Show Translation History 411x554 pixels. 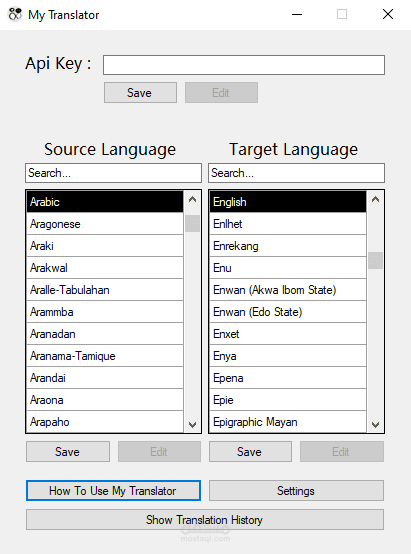point(205,520)
